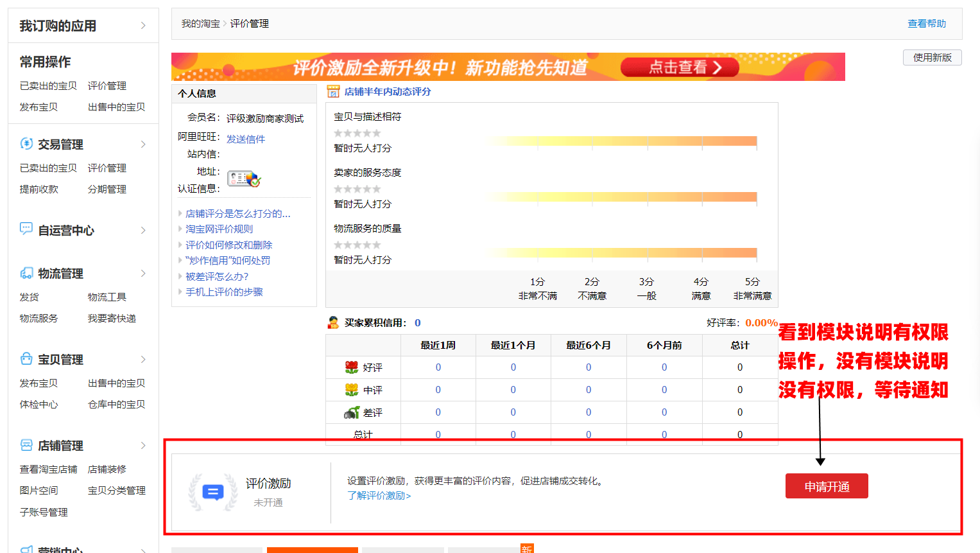
Task: Click 好评 count for 最近1周
Action: (438, 367)
